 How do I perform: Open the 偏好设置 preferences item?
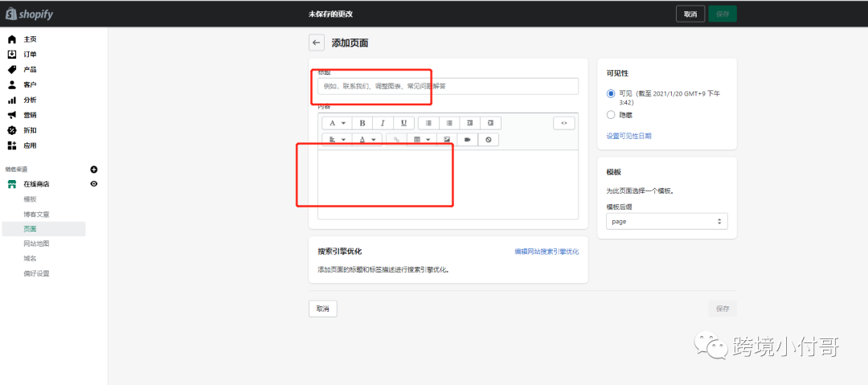coord(36,273)
